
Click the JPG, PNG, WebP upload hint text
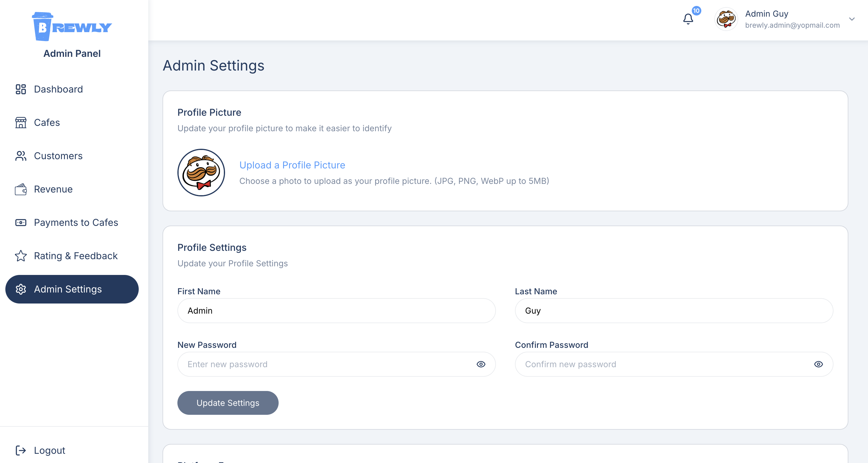(x=394, y=181)
